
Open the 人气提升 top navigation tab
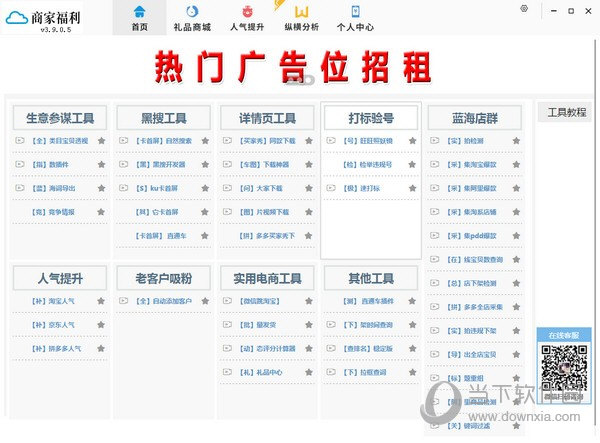(x=247, y=18)
